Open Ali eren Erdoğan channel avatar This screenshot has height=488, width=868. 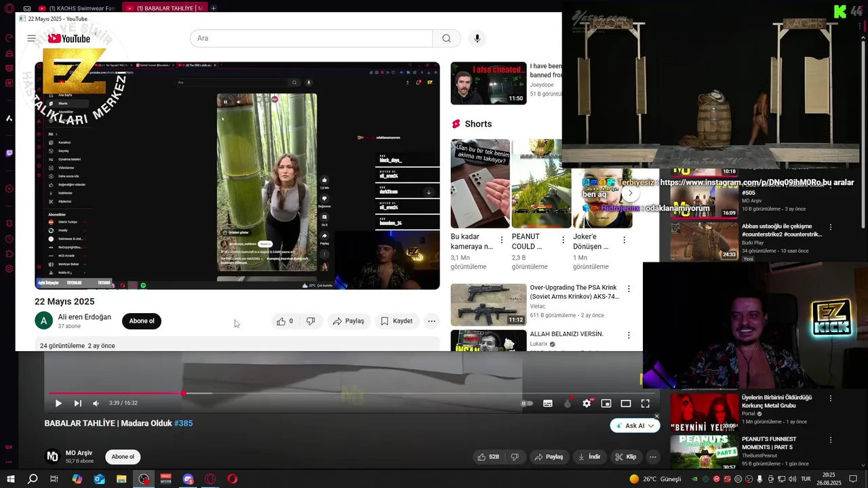(x=43, y=321)
